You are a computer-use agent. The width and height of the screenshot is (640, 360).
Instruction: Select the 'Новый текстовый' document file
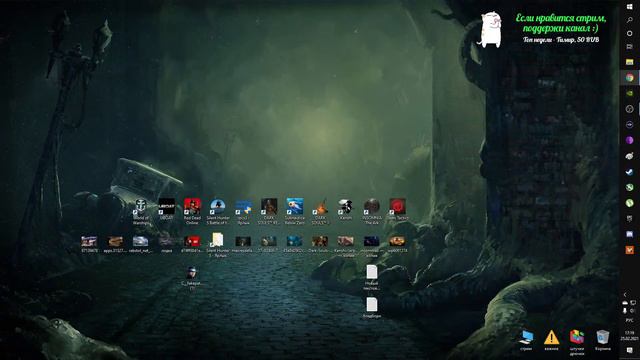[x=371, y=278]
